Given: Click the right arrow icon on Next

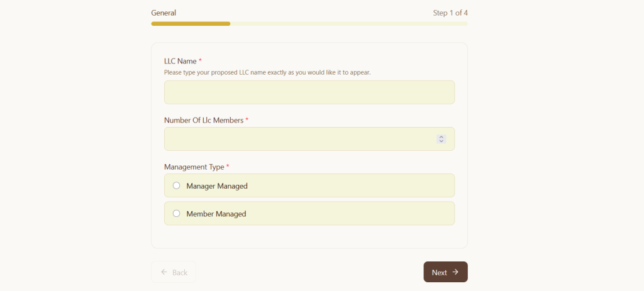Looking at the screenshot, I should click(x=455, y=272).
